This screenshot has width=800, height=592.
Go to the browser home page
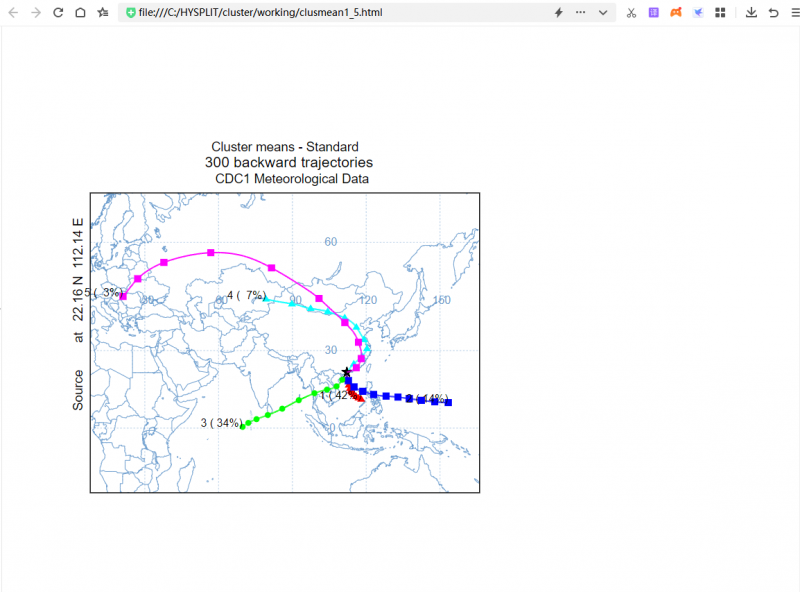[80, 13]
